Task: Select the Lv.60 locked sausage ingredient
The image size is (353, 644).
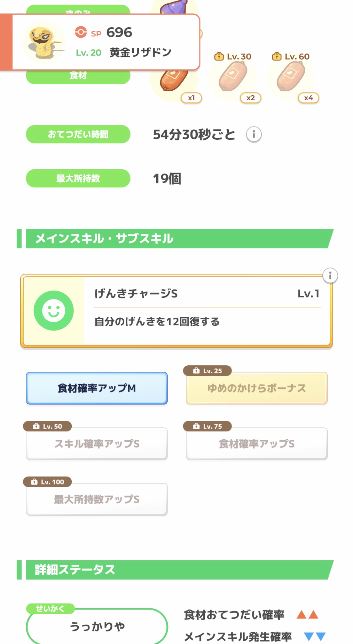Action: tap(291, 77)
